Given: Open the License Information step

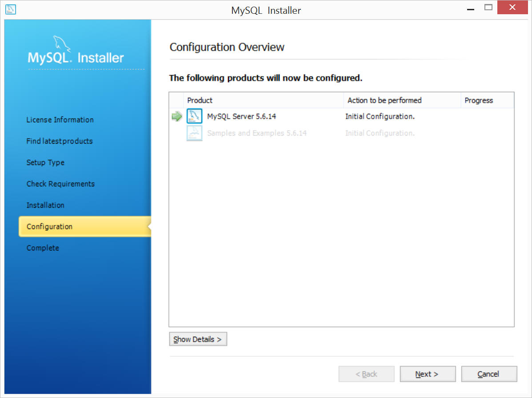Looking at the screenshot, I should pyautogui.click(x=60, y=120).
